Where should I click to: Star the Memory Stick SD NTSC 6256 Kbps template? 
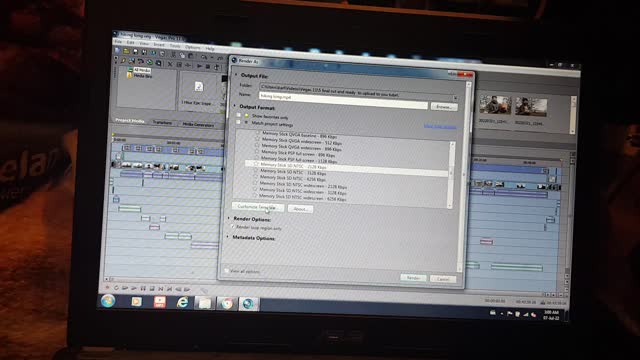pos(256,177)
